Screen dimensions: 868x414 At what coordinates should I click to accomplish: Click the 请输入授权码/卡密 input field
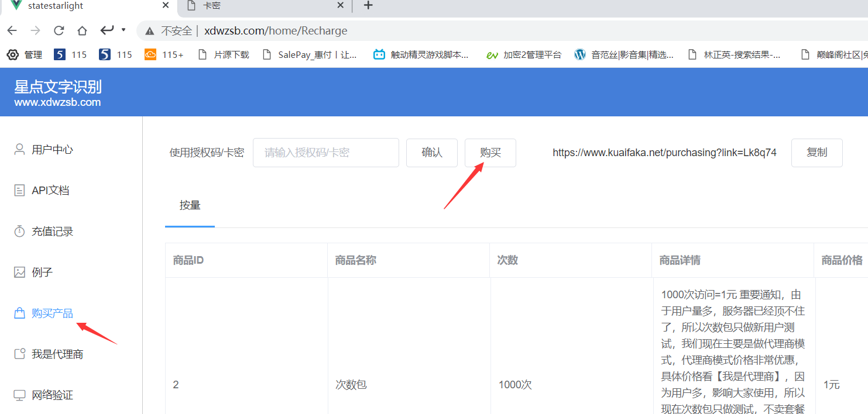click(x=326, y=153)
